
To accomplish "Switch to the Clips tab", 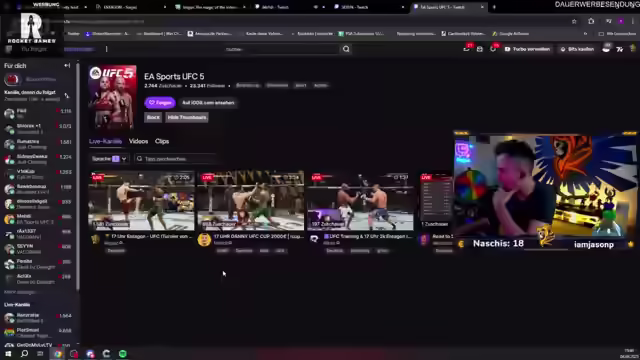I will tap(162, 141).
